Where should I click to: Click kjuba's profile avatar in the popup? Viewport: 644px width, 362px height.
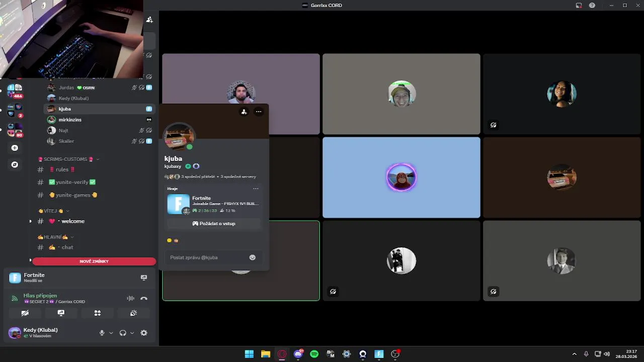[179, 137]
